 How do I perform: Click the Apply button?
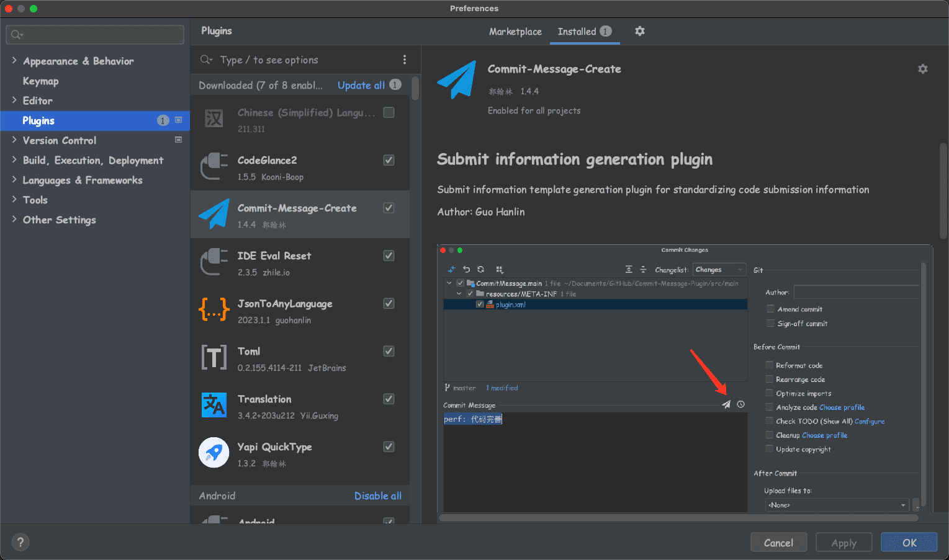click(x=843, y=543)
